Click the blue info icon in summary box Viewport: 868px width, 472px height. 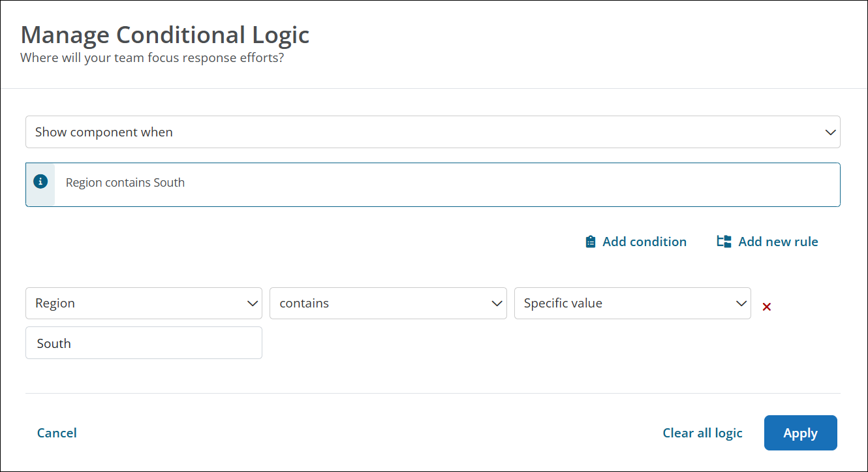tap(40, 181)
